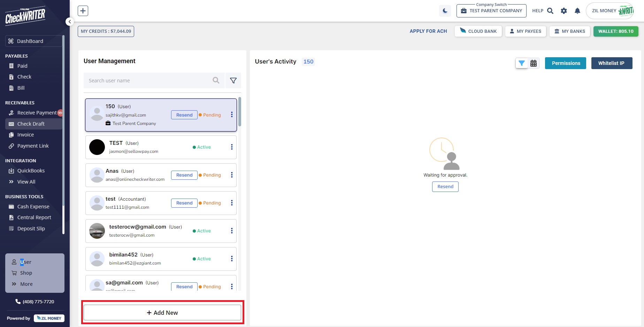The height and width of the screenshot is (327, 644).
Task: Click the search magnifier beside HELP
Action: click(550, 11)
